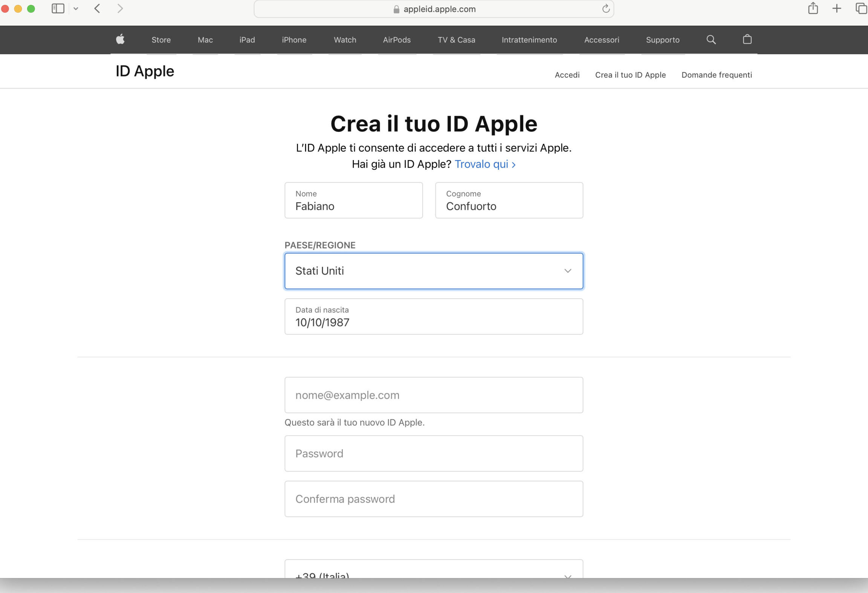
Task: Click the appleid.apple.com address bar
Action: point(434,9)
